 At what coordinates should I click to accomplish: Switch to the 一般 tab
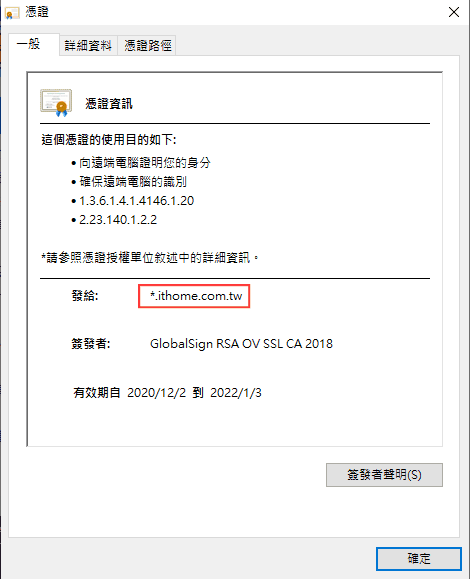tap(33, 44)
